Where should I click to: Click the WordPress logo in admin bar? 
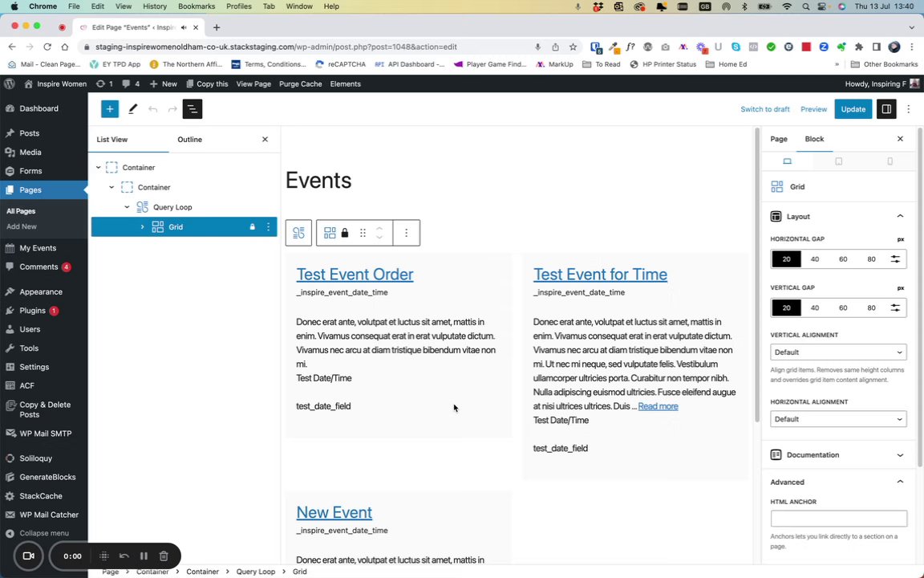10,83
